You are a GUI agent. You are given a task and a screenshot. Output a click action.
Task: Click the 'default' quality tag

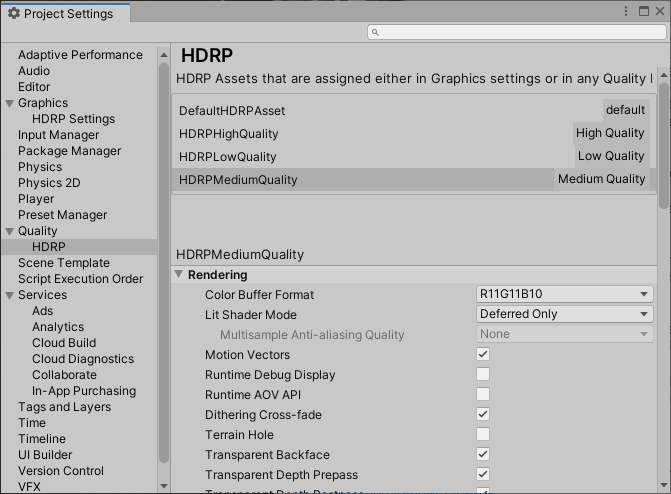click(x=625, y=110)
